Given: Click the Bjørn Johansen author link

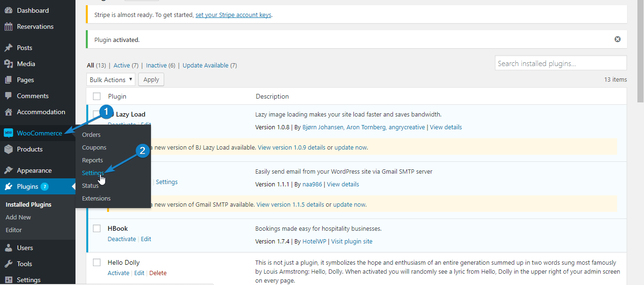Looking at the screenshot, I should point(324,127).
